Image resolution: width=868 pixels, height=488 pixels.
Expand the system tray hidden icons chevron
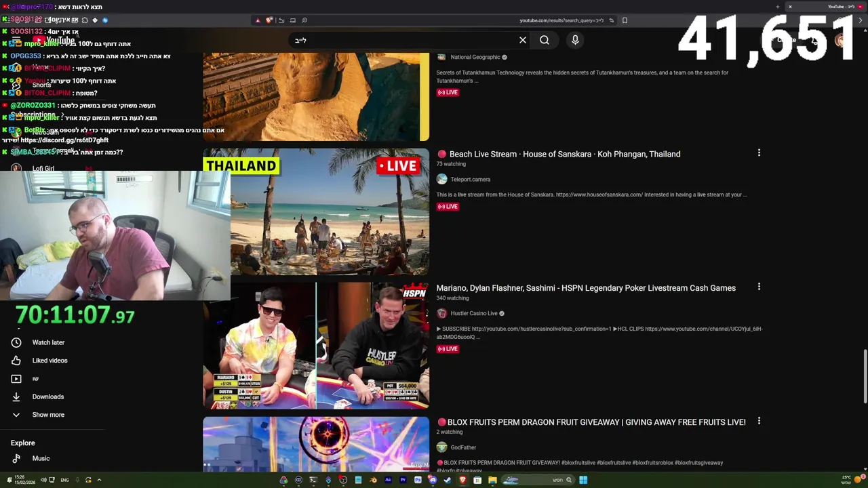pos(99,480)
